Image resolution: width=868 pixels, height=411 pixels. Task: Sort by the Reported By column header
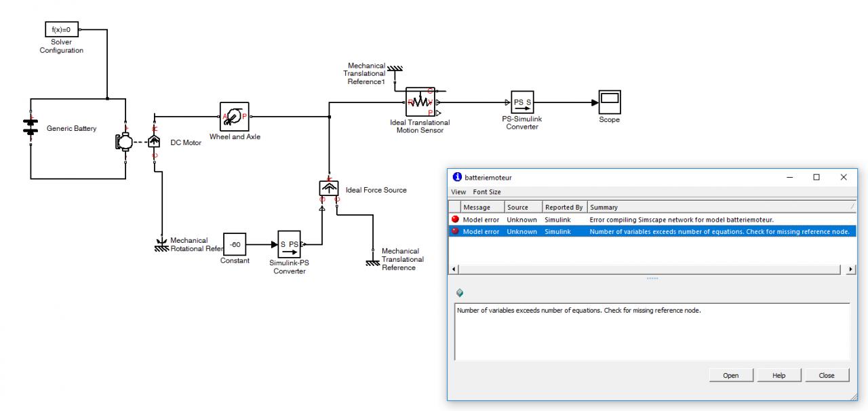coord(564,207)
